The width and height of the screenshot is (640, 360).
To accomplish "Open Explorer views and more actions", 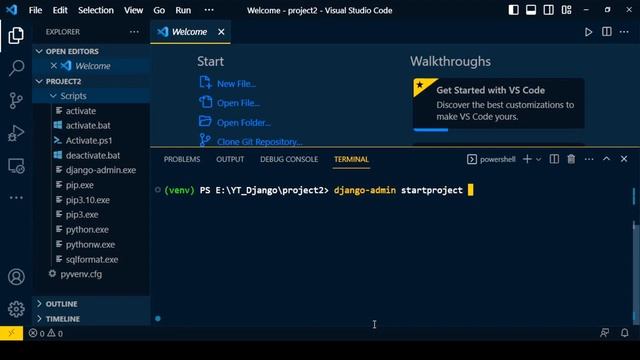I will coord(134,32).
